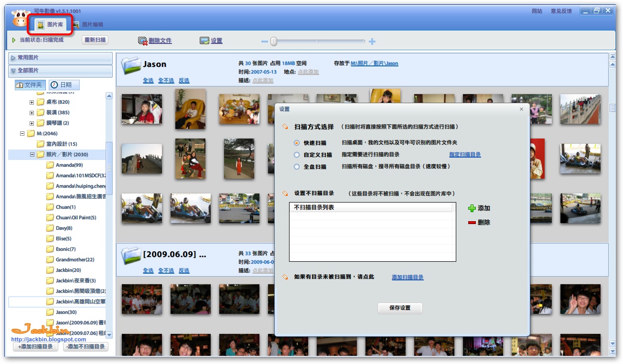Select the Jackbin\夜來香(3) folder
Viewport: 623px width, 364px height.
coord(71,281)
